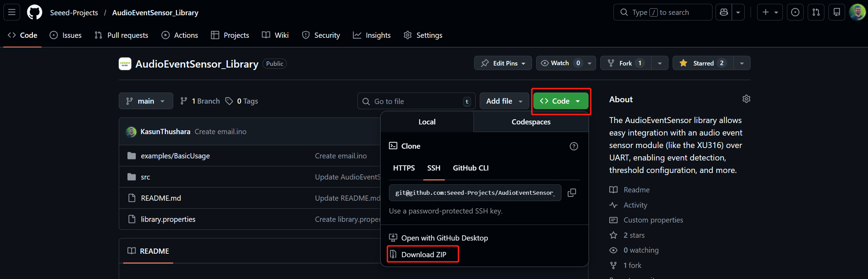The width and height of the screenshot is (868, 279).
Task: Open the hamburger navigation menu
Action: tap(12, 12)
